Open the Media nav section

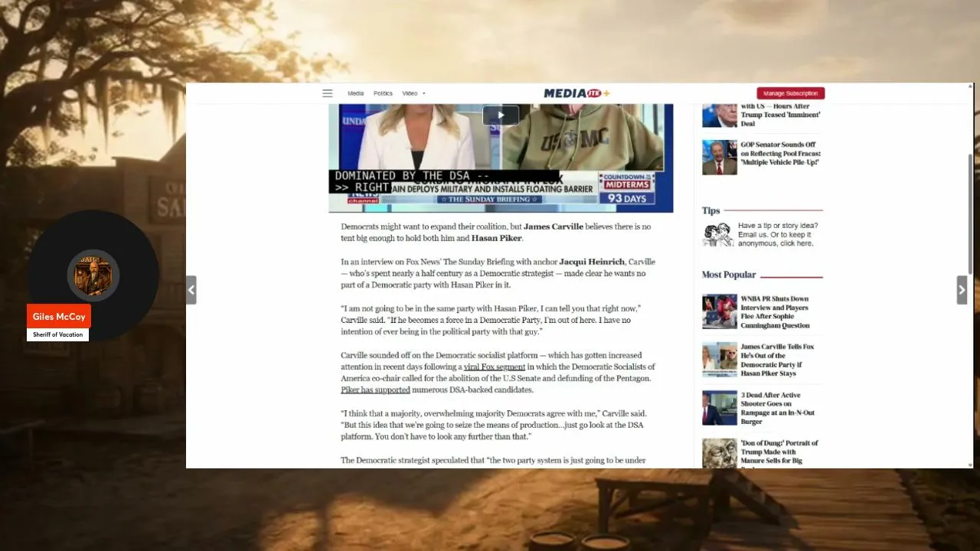[355, 93]
